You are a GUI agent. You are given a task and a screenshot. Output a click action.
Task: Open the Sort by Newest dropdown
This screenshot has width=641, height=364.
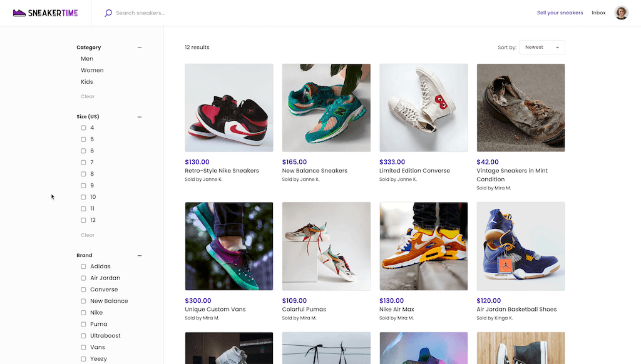pos(542,48)
